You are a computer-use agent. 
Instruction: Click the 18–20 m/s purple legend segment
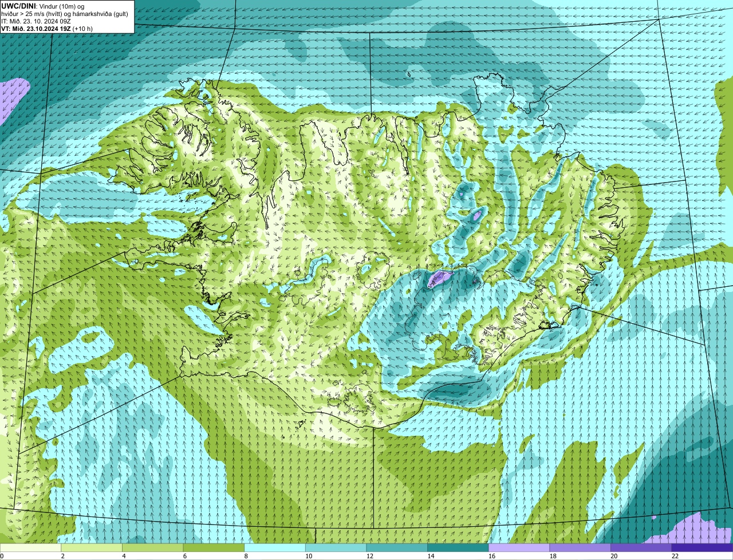(580, 547)
